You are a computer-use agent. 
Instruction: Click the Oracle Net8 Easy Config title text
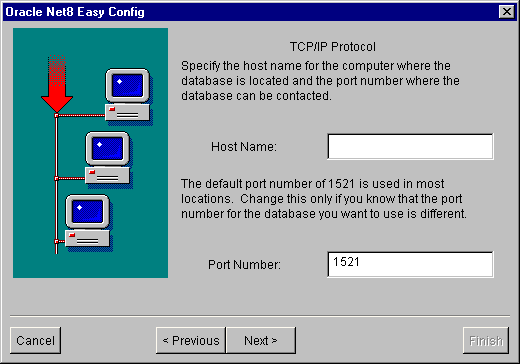click(x=75, y=12)
